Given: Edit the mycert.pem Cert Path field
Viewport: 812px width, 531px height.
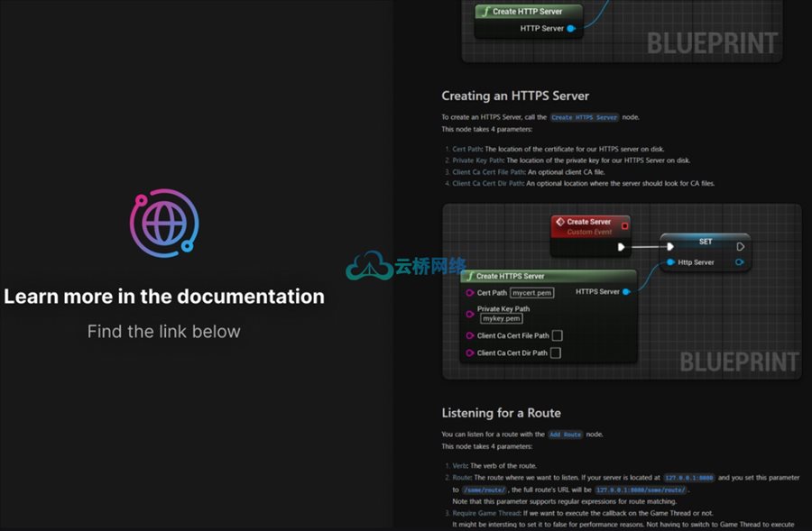Looking at the screenshot, I should pyautogui.click(x=532, y=293).
